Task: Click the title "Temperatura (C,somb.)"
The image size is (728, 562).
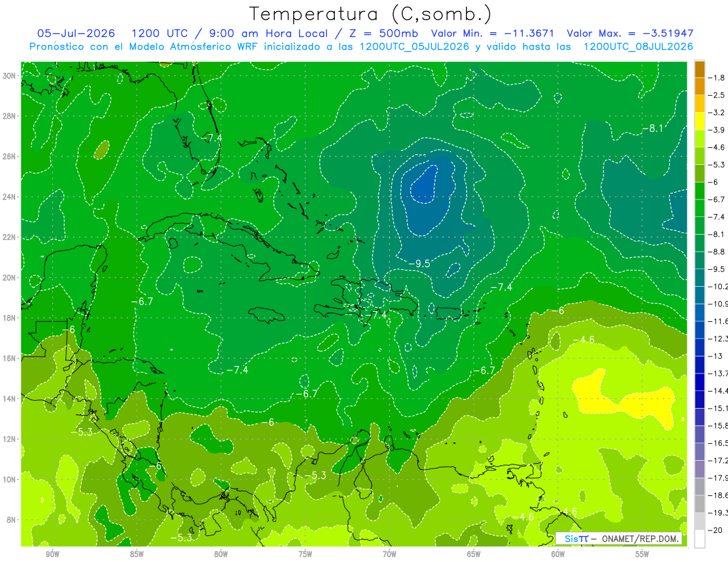Action: [371, 13]
